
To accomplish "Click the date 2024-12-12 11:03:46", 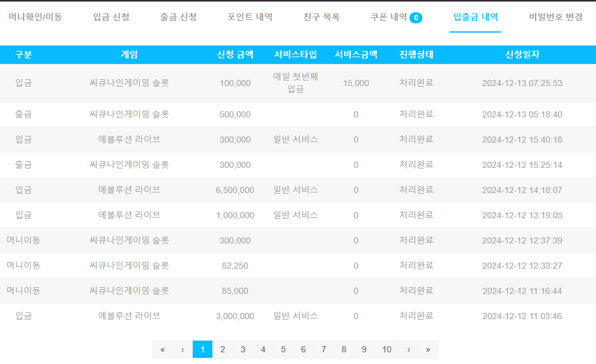I will click(522, 316).
